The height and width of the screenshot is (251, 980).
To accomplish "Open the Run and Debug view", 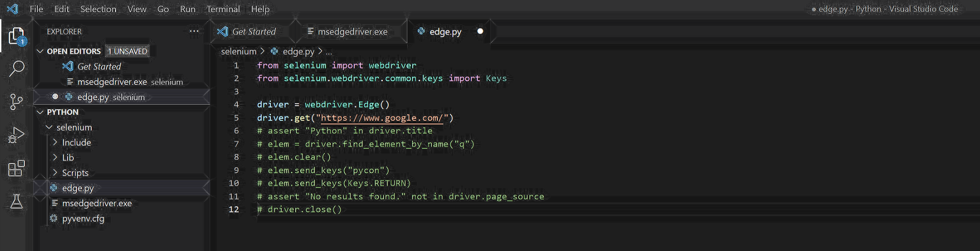I will pyautogui.click(x=16, y=135).
